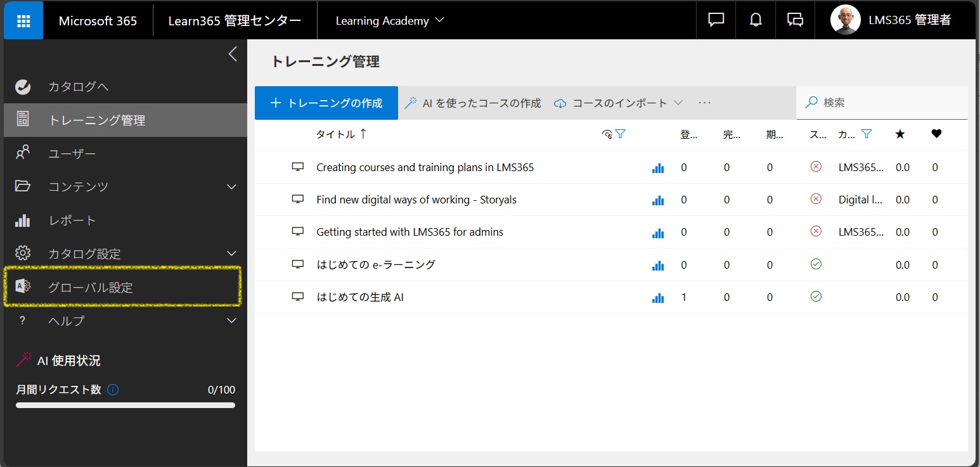Collapse the left navigation panel arrow

pyautogui.click(x=233, y=54)
